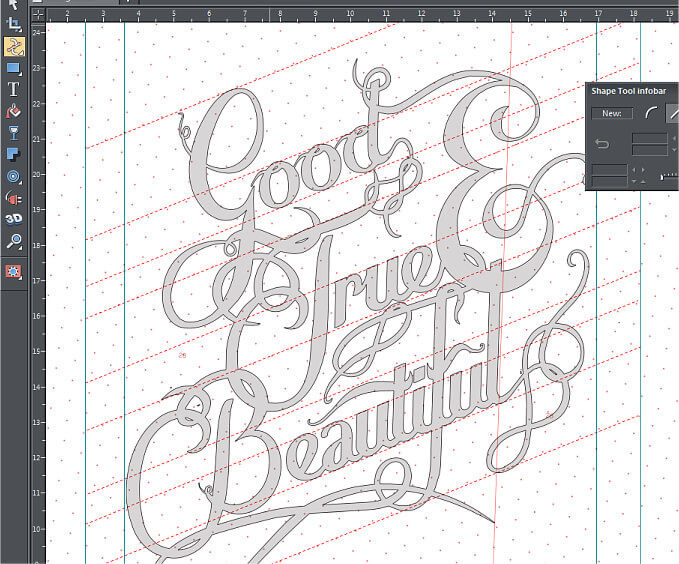Select the Transparency wine-glass tool
679x564 pixels.
tap(14, 133)
